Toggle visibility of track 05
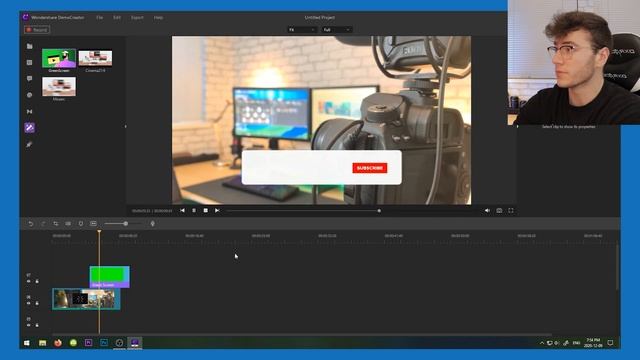Image resolution: width=640 pixels, height=360 pixels. [29, 325]
